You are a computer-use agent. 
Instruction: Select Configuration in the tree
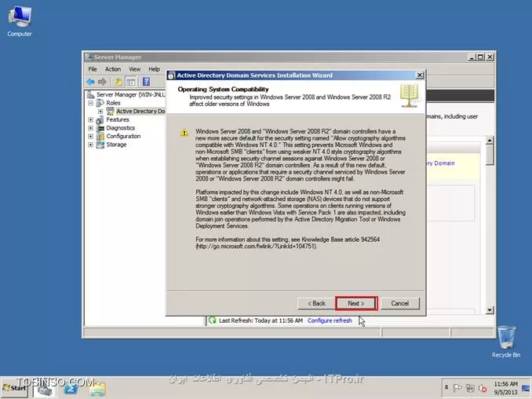(123, 136)
